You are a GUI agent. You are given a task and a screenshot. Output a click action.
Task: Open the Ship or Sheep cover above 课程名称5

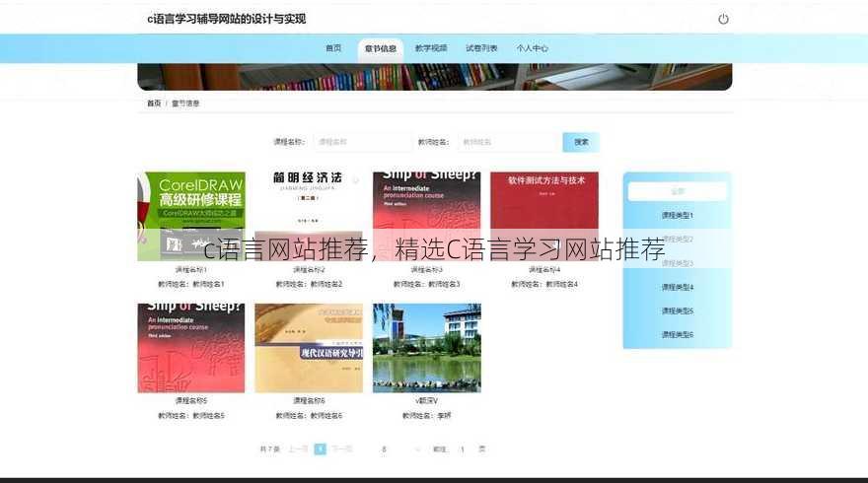191,348
